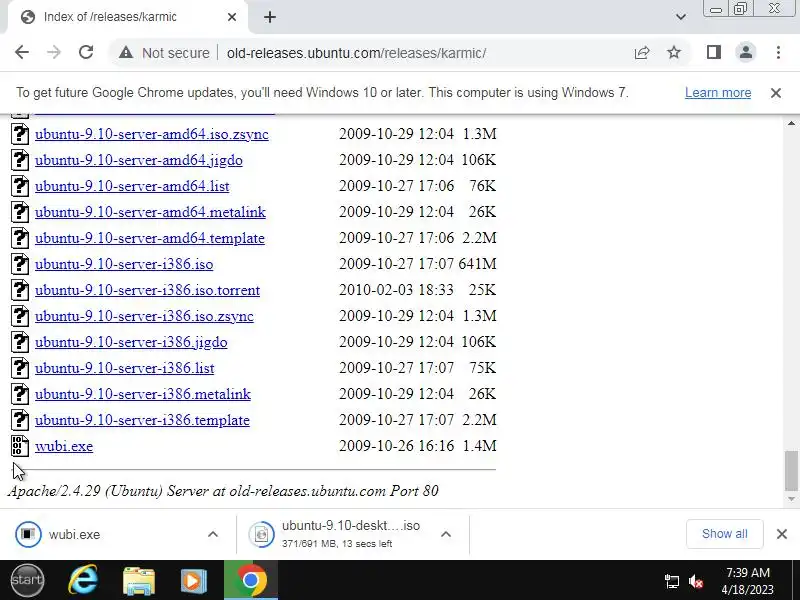Open Windows Media Player from taskbar
Image resolution: width=800 pixels, height=600 pixels.
click(193, 580)
